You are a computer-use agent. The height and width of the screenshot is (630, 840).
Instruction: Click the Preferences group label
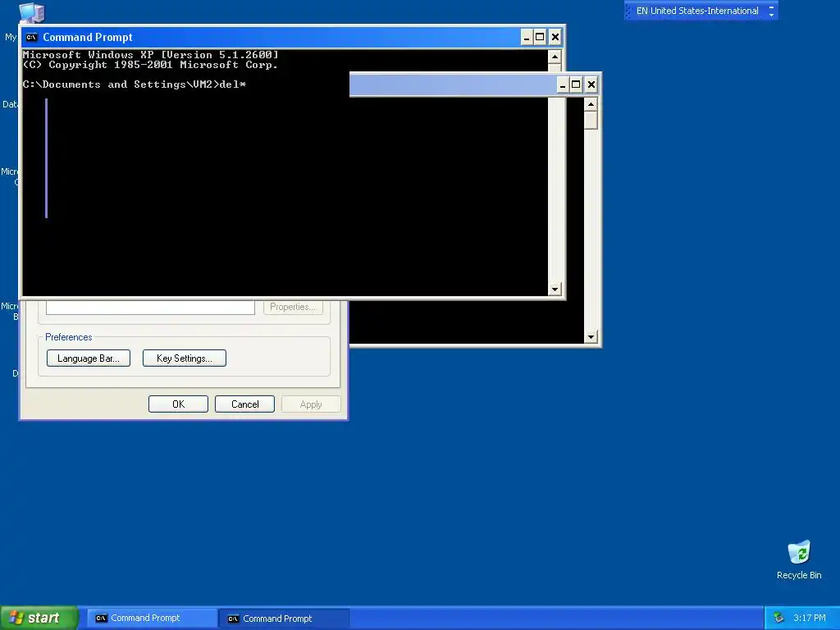(x=69, y=337)
